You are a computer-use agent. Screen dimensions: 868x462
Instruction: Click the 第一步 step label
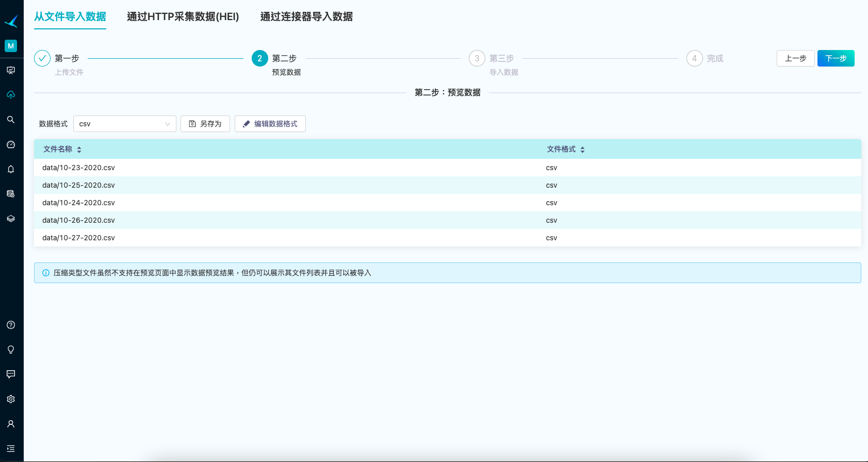tap(67, 58)
